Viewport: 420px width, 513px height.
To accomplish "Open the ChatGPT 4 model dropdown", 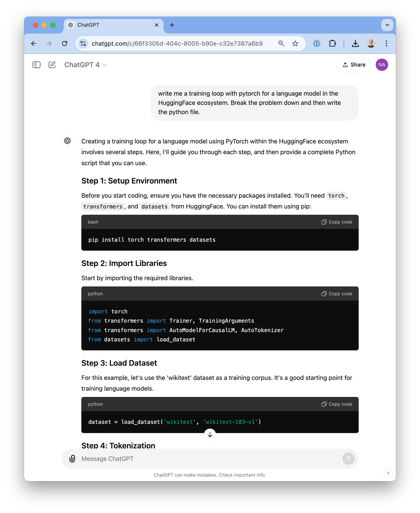I will tap(85, 65).
